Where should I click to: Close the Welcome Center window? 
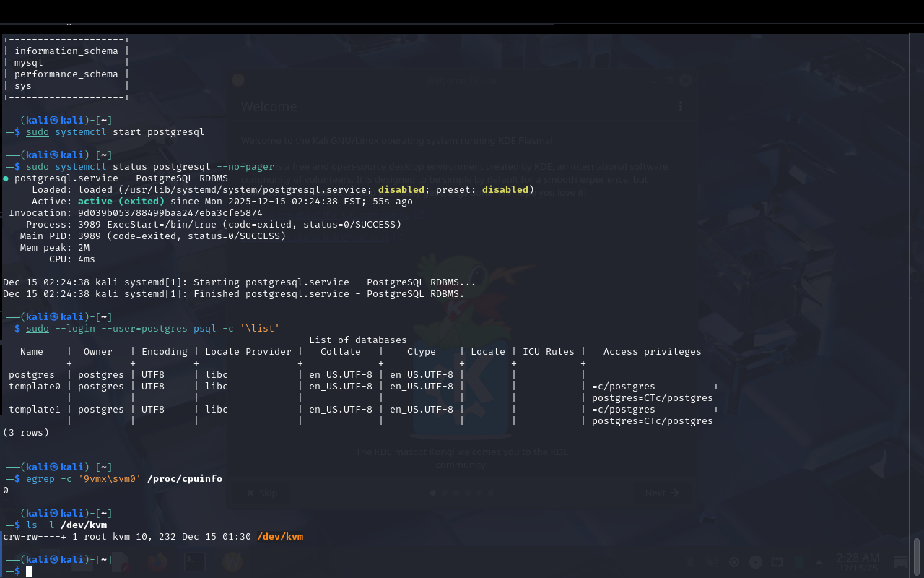tap(686, 81)
